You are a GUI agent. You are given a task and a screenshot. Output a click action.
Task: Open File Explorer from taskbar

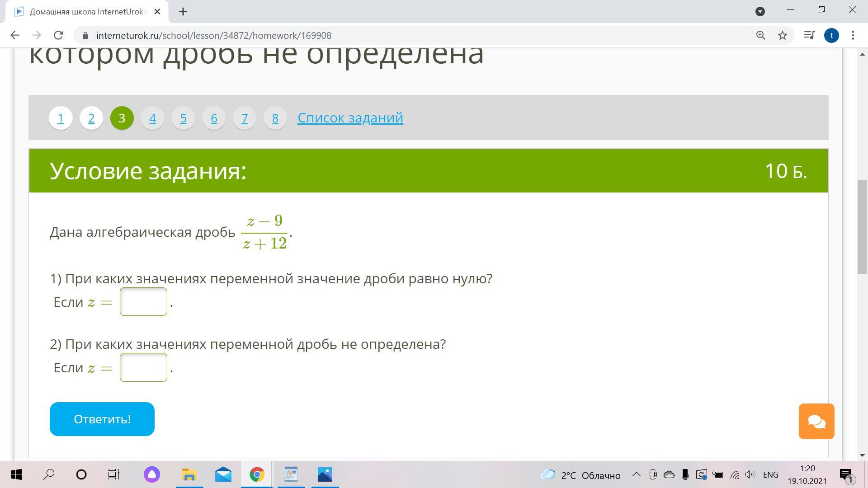click(x=189, y=474)
